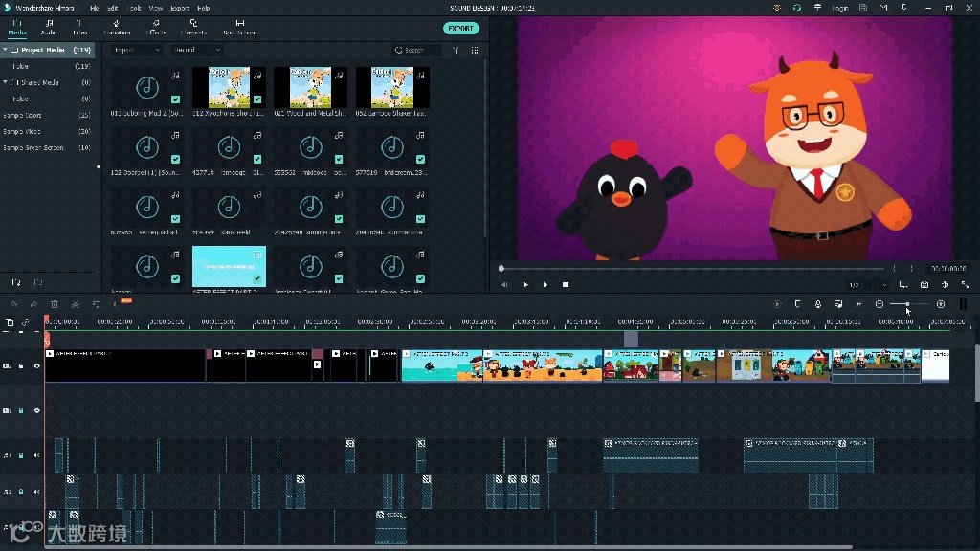The height and width of the screenshot is (551, 980).
Task: Select the 052 Bamboo Shake thumbnail
Action: 392,87
